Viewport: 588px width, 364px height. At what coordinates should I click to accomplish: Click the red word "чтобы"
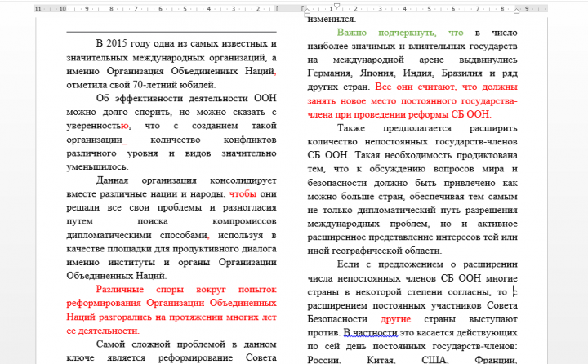[x=243, y=193]
